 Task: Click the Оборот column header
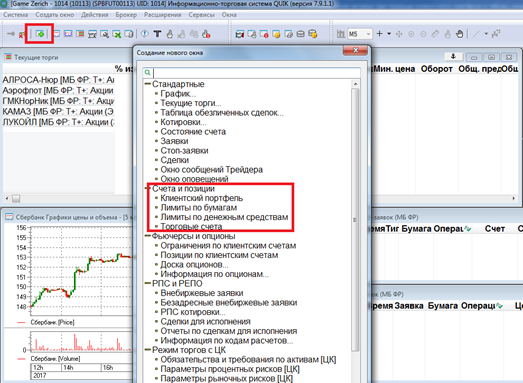[x=436, y=69]
